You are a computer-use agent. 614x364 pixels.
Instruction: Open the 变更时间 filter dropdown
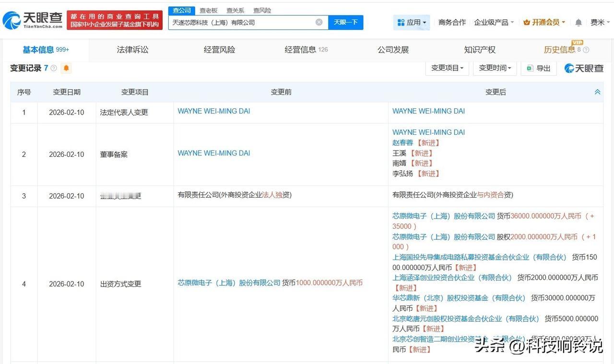pyautogui.click(x=494, y=68)
